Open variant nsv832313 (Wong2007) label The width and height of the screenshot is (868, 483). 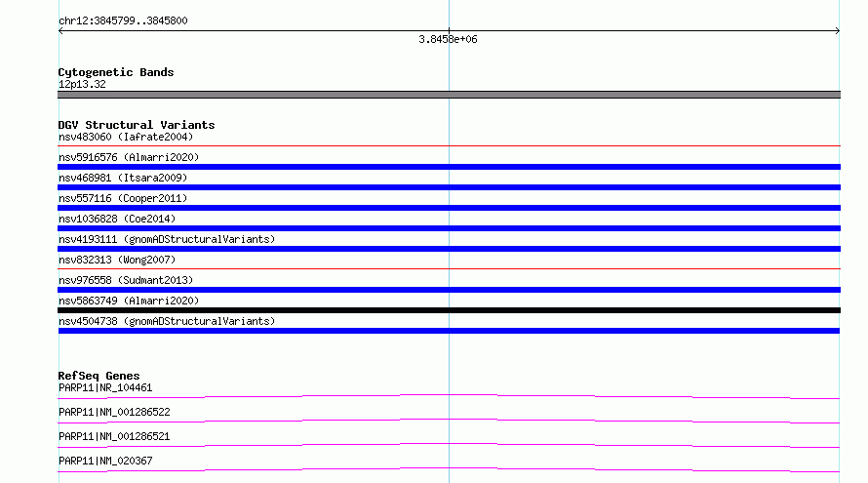click(x=117, y=260)
